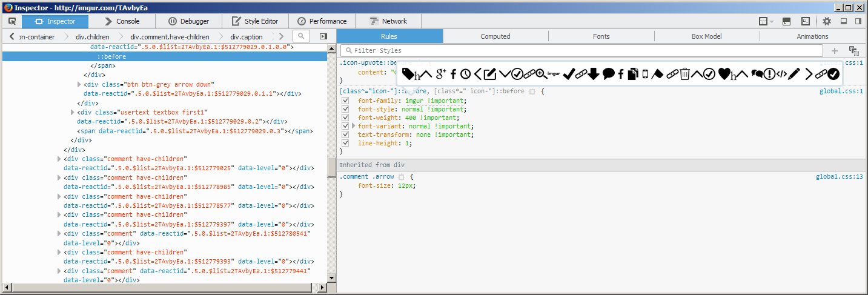Open the Network tool tab
Screen dimensions: 868x295
click(x=388, y=21)
